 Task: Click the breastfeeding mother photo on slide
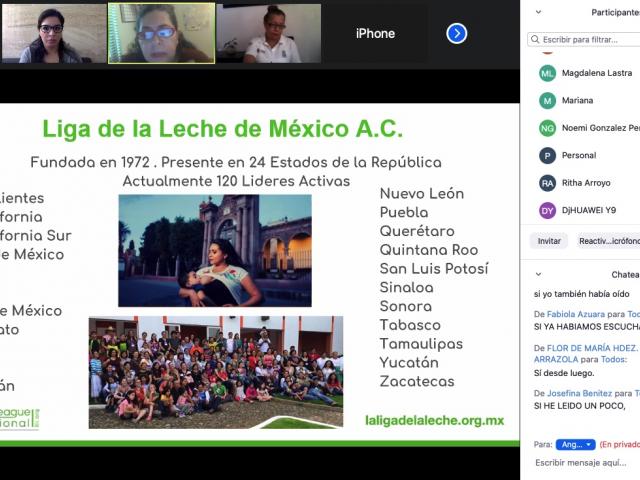[215, 251]
